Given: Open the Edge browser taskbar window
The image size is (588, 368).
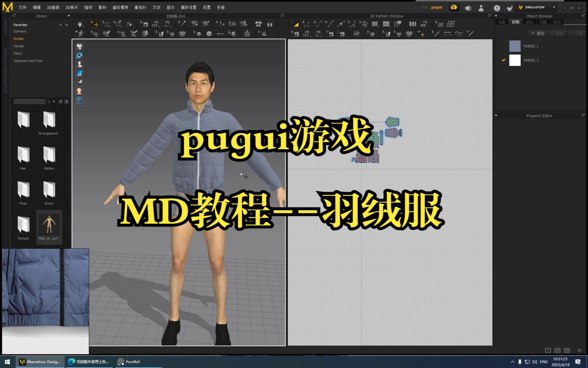Looking at the screenshot, I should (x=89, y=362).
